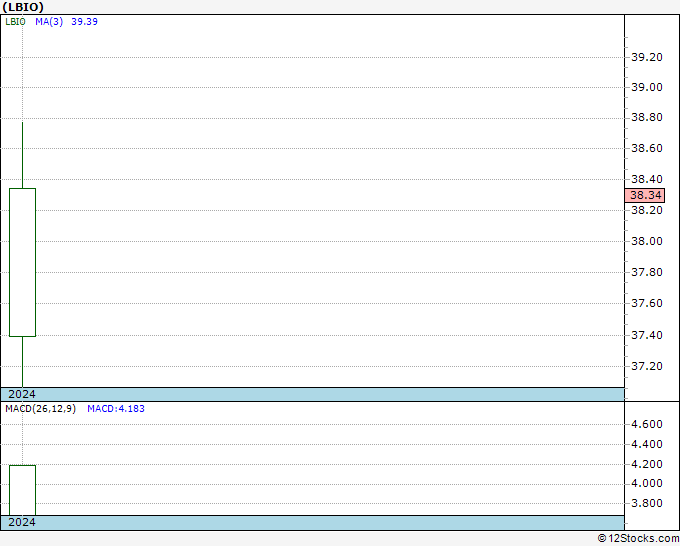The height and width of the screenshot is (546, 680).
Task: Click the MACD(26,12,9) indicator label
Action: click(40, 409)
